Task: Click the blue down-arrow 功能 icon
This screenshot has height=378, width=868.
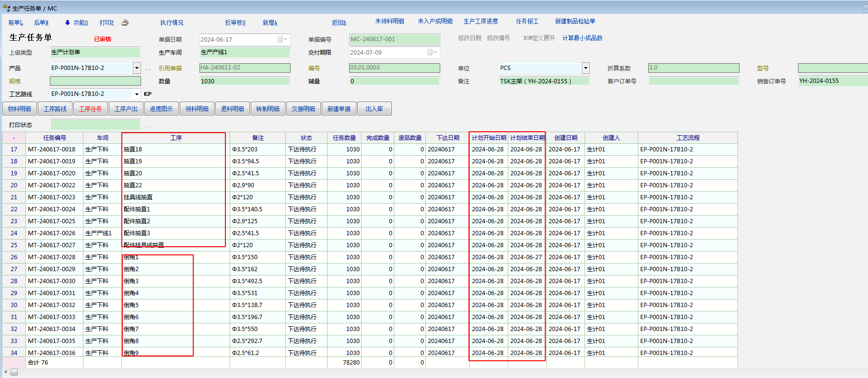Action: point(67,23)
